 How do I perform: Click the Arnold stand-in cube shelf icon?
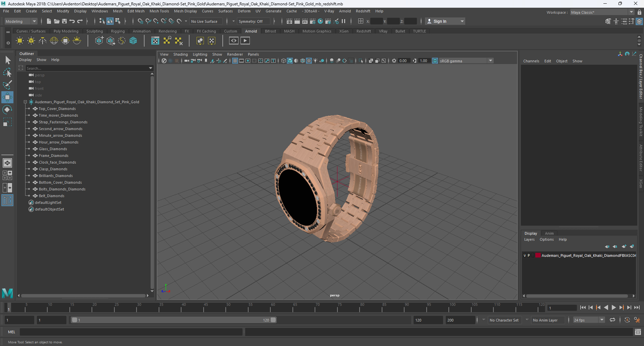click(x=99, y=41)
